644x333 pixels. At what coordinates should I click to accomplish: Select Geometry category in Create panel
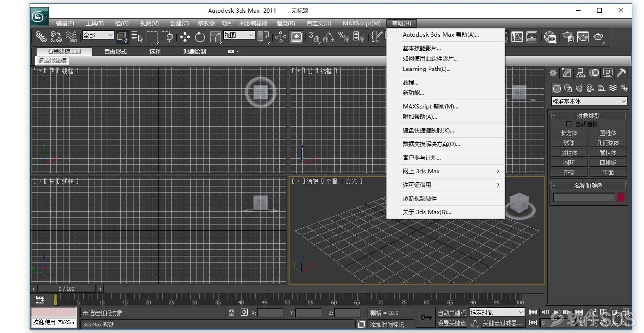tap(557, 88)
